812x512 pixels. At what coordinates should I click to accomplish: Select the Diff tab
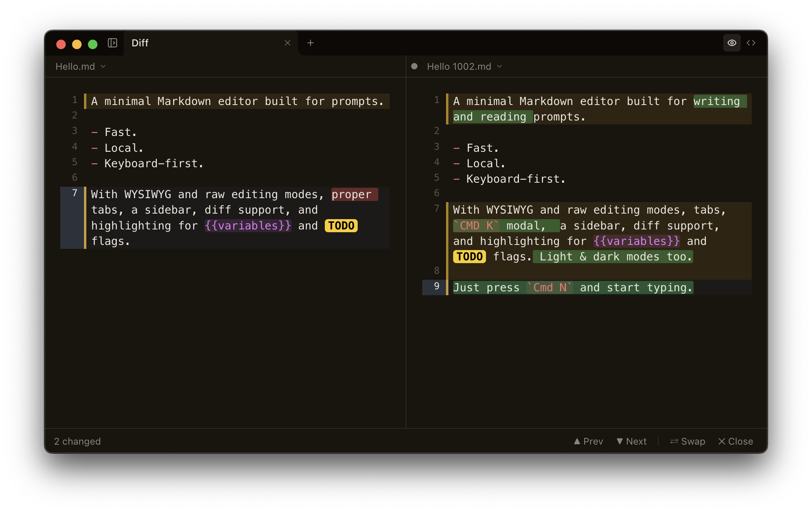[x=210, y=43]
